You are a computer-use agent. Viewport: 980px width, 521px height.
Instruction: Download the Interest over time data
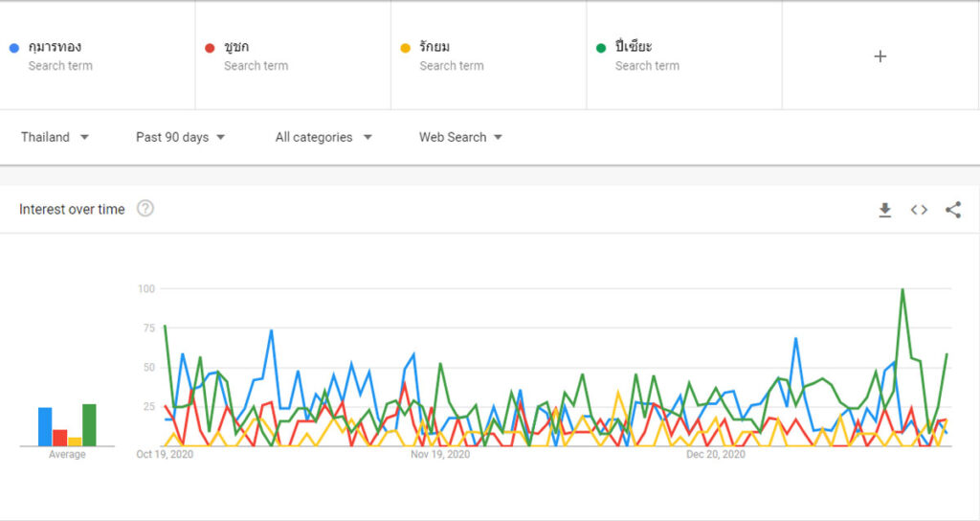coord(885,210)
